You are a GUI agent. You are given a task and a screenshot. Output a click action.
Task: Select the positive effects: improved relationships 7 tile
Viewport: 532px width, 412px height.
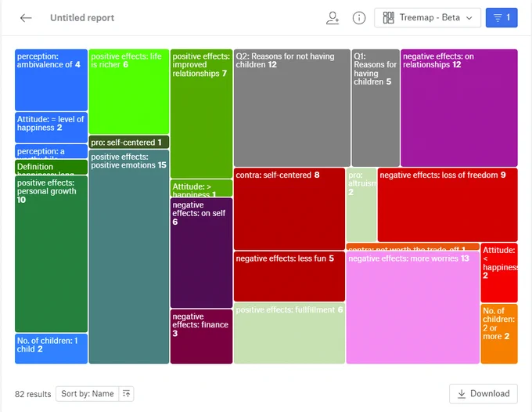click(202, 114)
